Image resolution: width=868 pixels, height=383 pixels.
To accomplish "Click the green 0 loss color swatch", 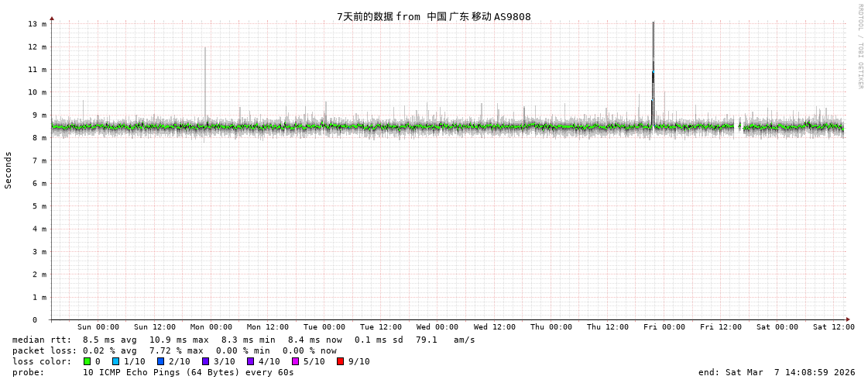I will click(87, 361).
